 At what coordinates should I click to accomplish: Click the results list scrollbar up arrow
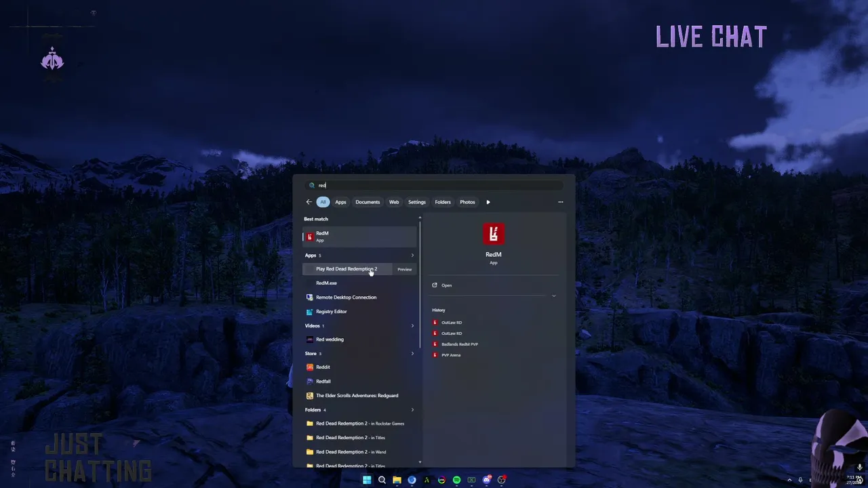tap(420, 218)
